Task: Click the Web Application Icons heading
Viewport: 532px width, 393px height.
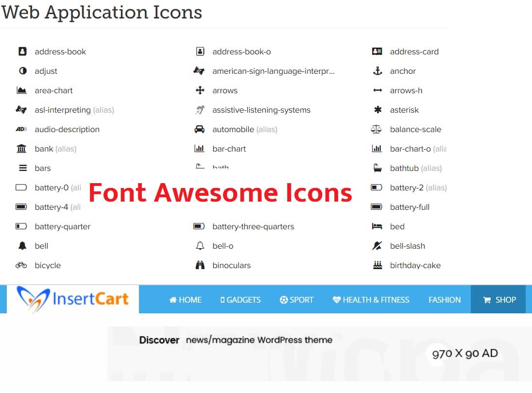Action: pos(102,13)
